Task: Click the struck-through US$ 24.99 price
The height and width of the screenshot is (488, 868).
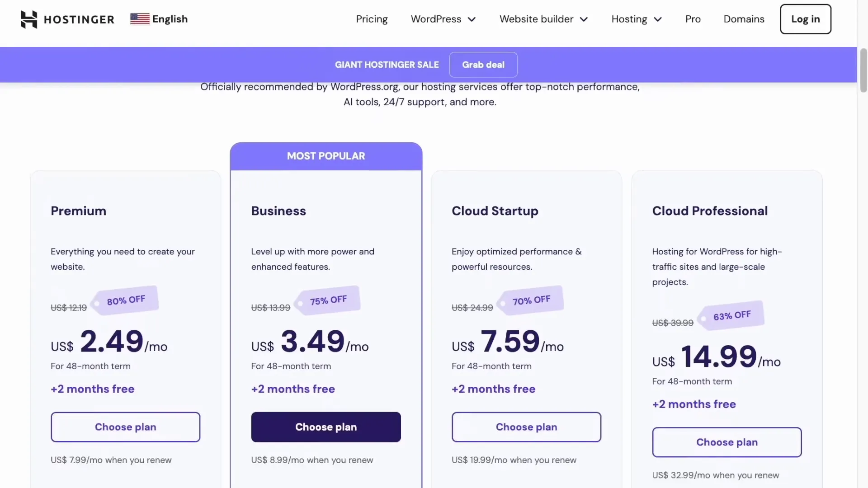Action: click(x=472, y=308)
